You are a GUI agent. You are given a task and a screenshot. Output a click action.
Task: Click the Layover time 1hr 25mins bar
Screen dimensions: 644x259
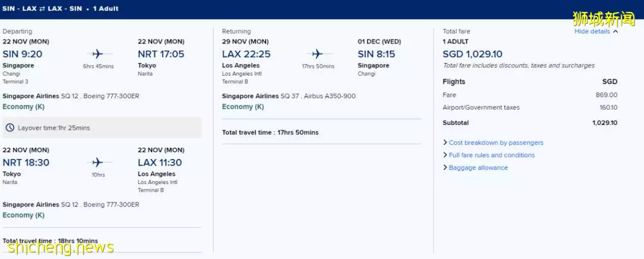[102, 128]
